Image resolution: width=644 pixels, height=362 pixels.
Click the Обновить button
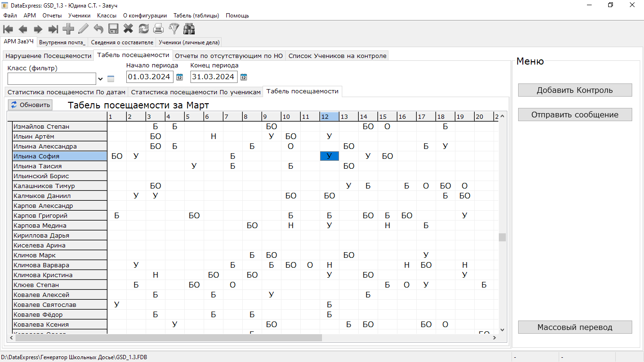30,105
